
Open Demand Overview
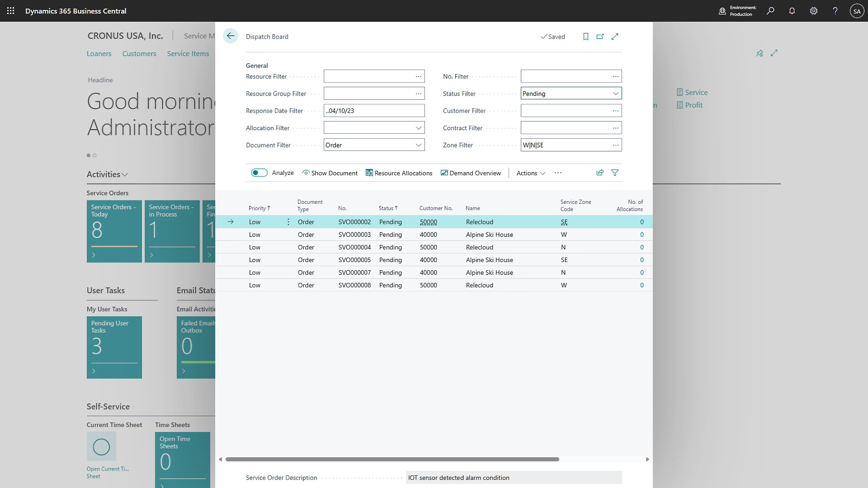tap(470, 173)
